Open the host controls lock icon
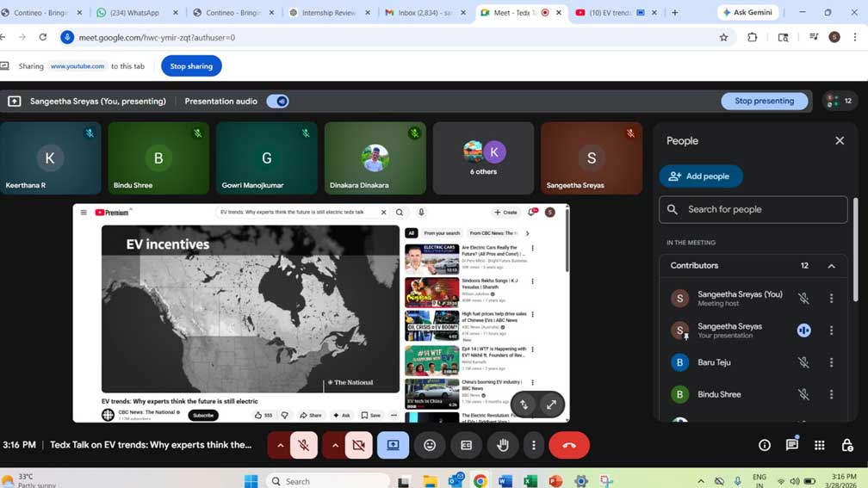 click(846, 445)
